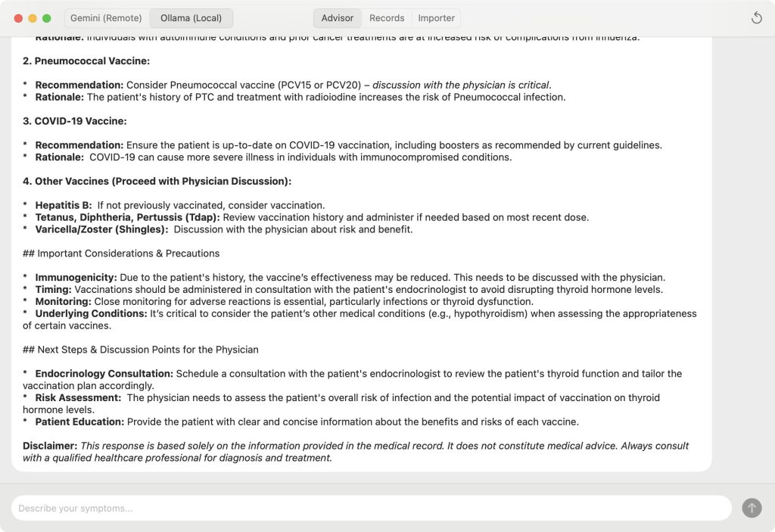This screenshot has width=775, height=532.
Task: Click the 'Endocrinology Consultation:' bullet label
Action: tap(104, 374)
